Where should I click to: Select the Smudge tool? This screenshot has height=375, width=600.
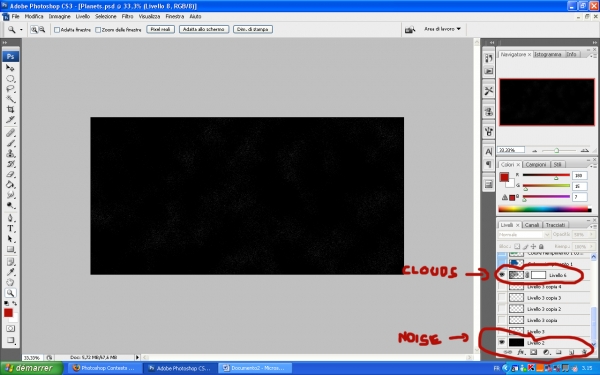(10, 195)
